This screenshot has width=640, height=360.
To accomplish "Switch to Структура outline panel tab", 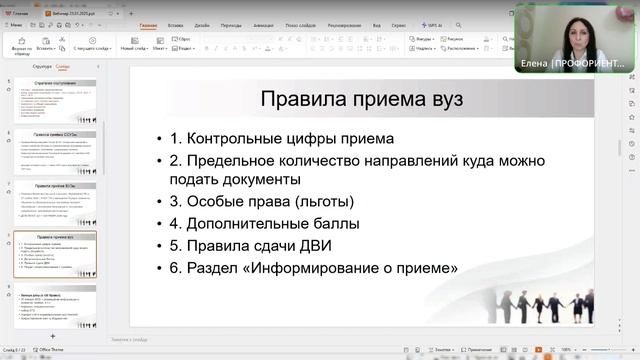I will point(42,66).
